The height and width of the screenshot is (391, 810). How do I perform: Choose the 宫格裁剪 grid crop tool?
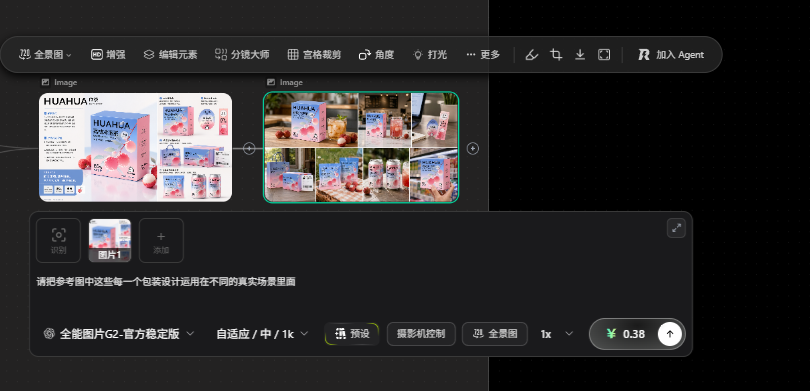tap(314, 55)
